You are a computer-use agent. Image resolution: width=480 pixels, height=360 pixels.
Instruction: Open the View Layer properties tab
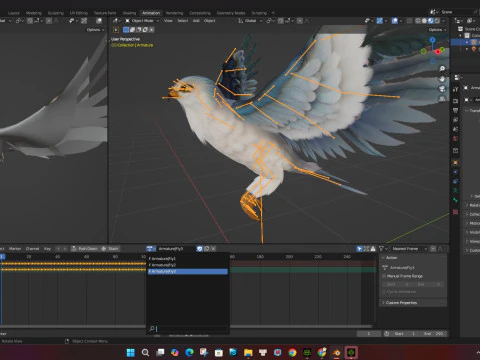coord(455,120)
